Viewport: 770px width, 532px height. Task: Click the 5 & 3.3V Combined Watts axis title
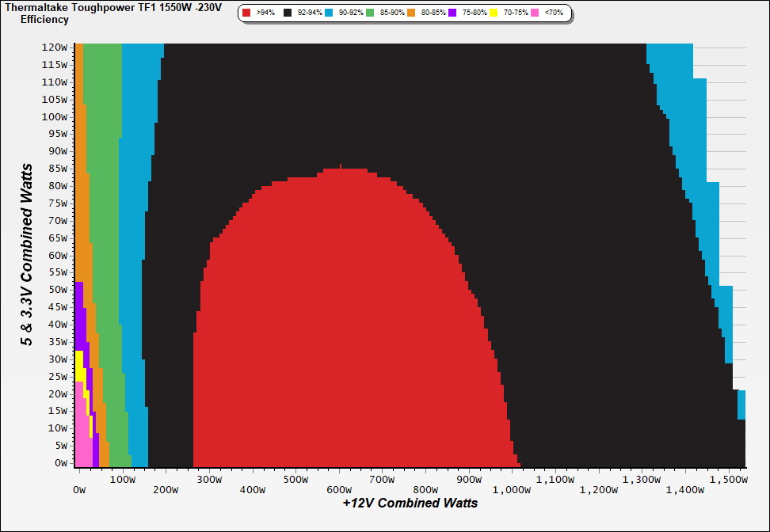[27, 254]
